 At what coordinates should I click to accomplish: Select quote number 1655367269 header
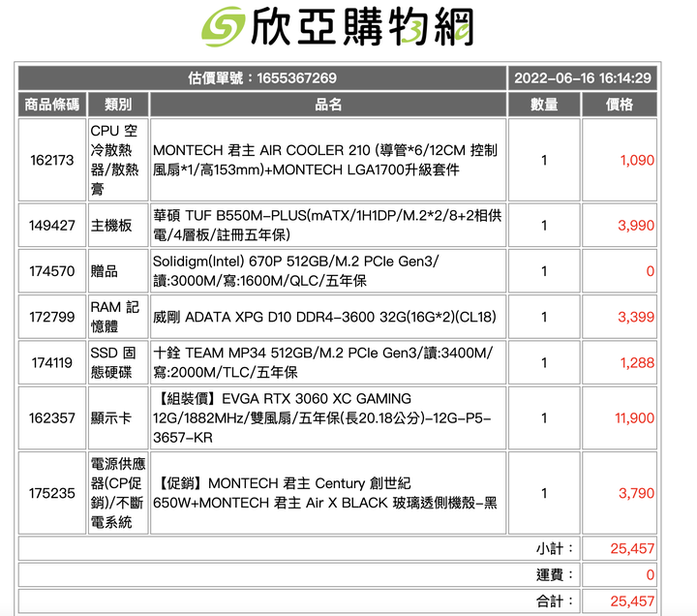click(262, 78)
